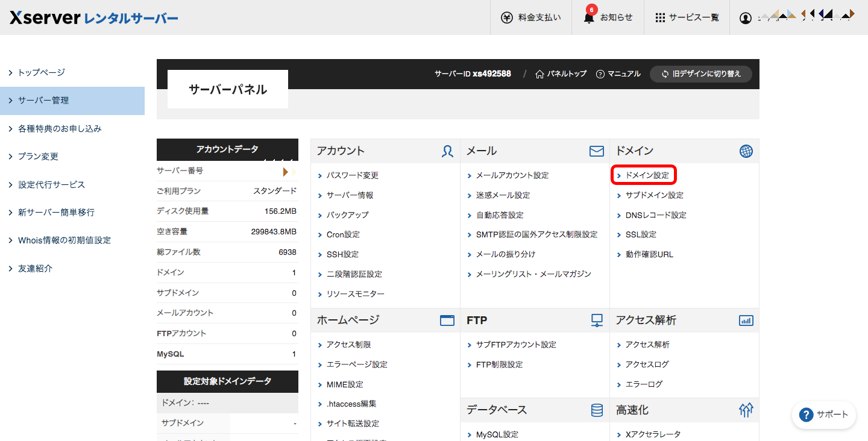Expand the プラン変更 sidebar item
The height and width of the screenshot is (441, 868).
(38, 157)
